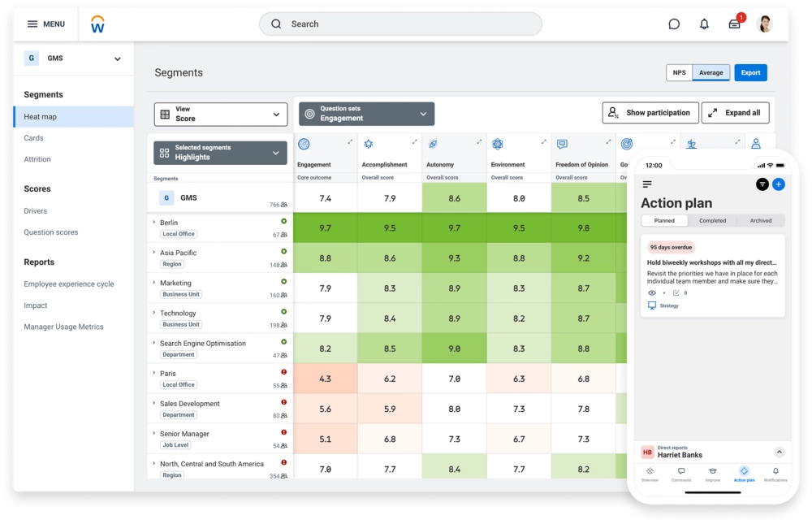The image size is (812, 524).
Task: Click the chat bubble icon in top bar
Action: pyautogui.click(x=675, y=24)
